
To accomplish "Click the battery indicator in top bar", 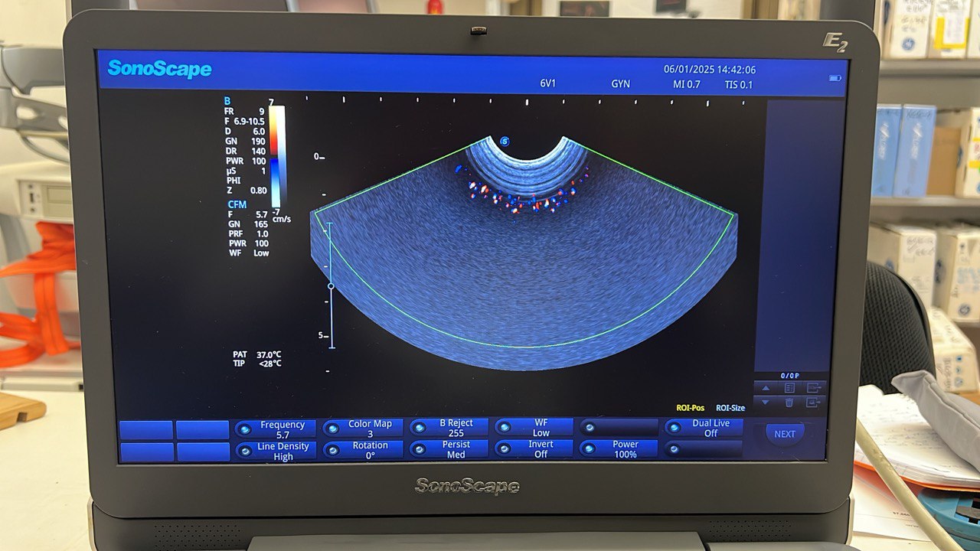I will point(835,78).
